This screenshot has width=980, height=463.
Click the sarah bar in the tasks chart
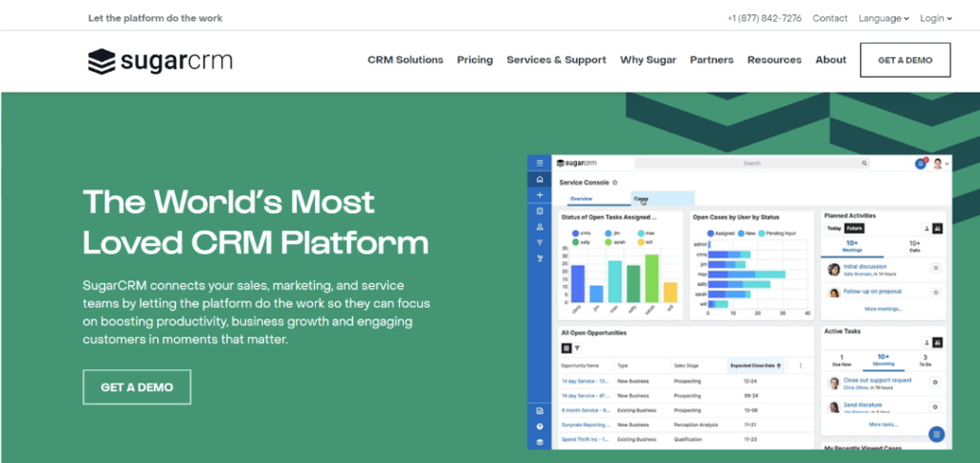coord(652,278)
